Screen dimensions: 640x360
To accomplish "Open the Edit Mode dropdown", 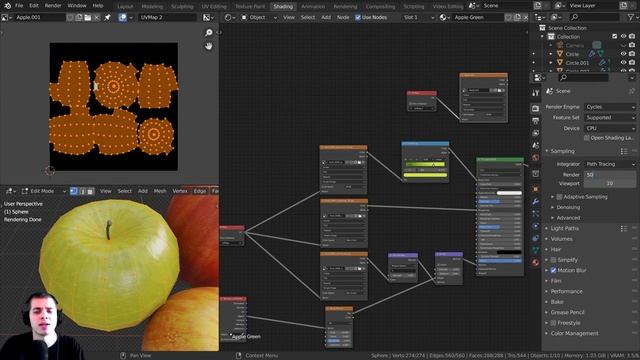I will point(44,191).
